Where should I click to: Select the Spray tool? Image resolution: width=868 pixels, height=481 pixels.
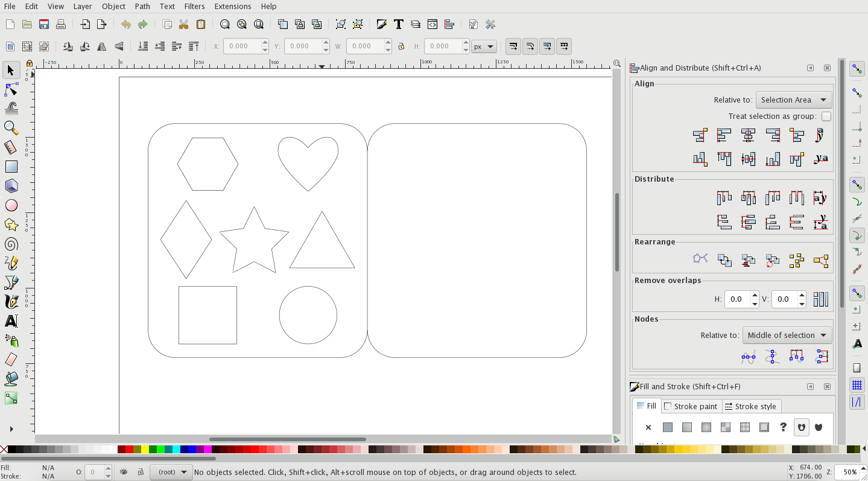(x=11, y=340)
